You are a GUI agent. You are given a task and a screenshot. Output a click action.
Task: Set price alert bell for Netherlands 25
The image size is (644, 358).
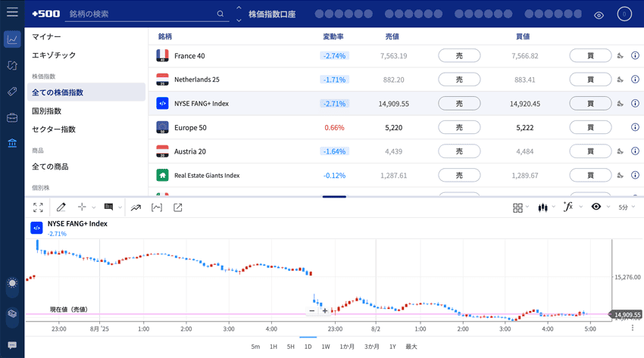pos(621,79)
